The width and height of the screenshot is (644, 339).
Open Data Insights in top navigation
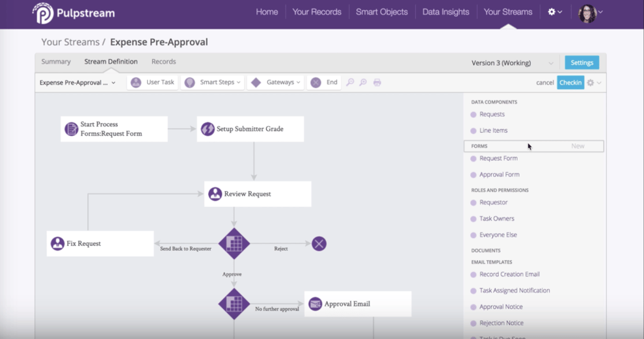(x=446, y=12)
